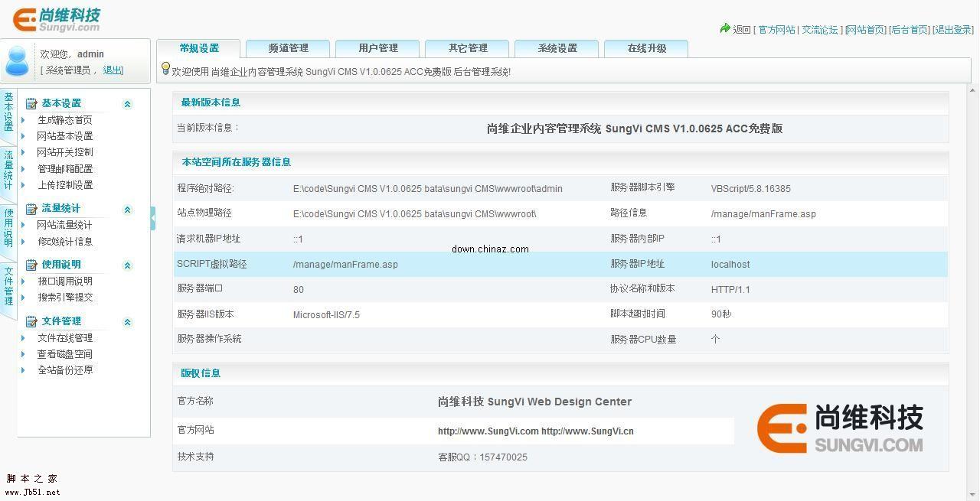Click the notepad icon beside 文件管理

tap(30, 320)
